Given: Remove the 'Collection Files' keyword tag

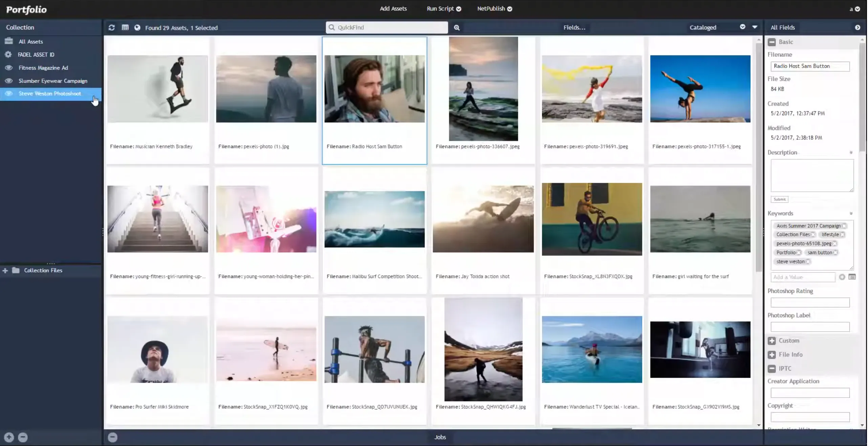Looking at the screenshot, I should coord(813,235).
